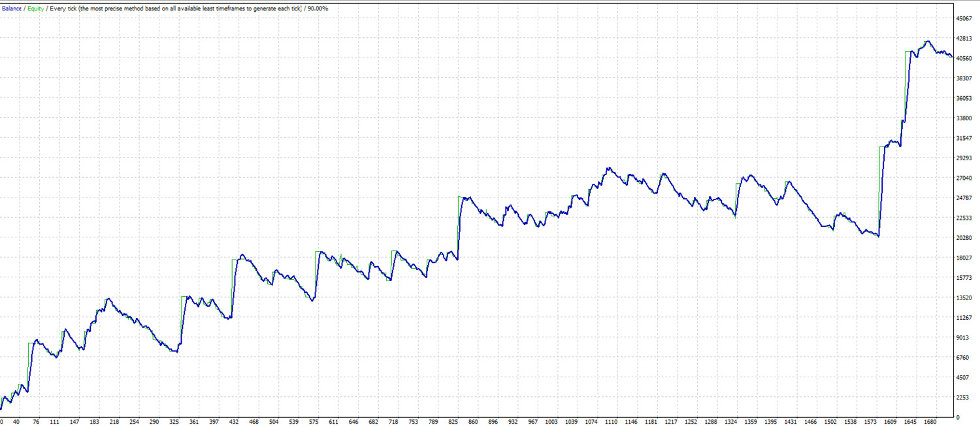980x427 pixels.
Task: Click trade number 896 on horizontal axis
Action: pos(493,422)
